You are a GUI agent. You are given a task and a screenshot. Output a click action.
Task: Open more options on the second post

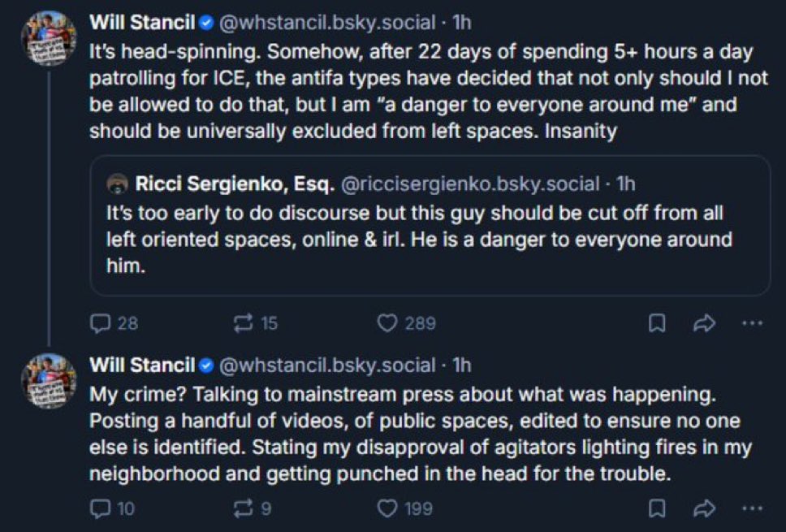point(752,508)
